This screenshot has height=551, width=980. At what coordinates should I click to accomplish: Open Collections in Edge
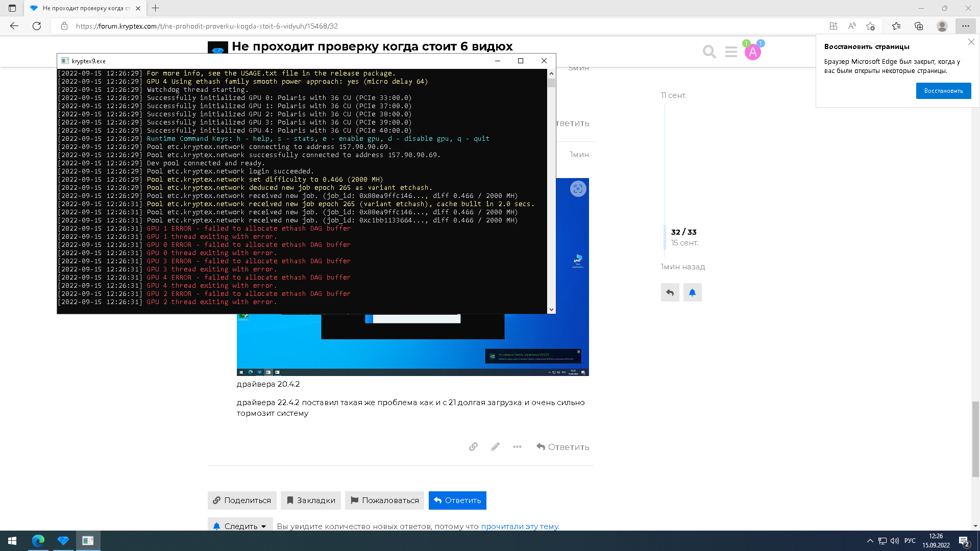click(919, 26)
